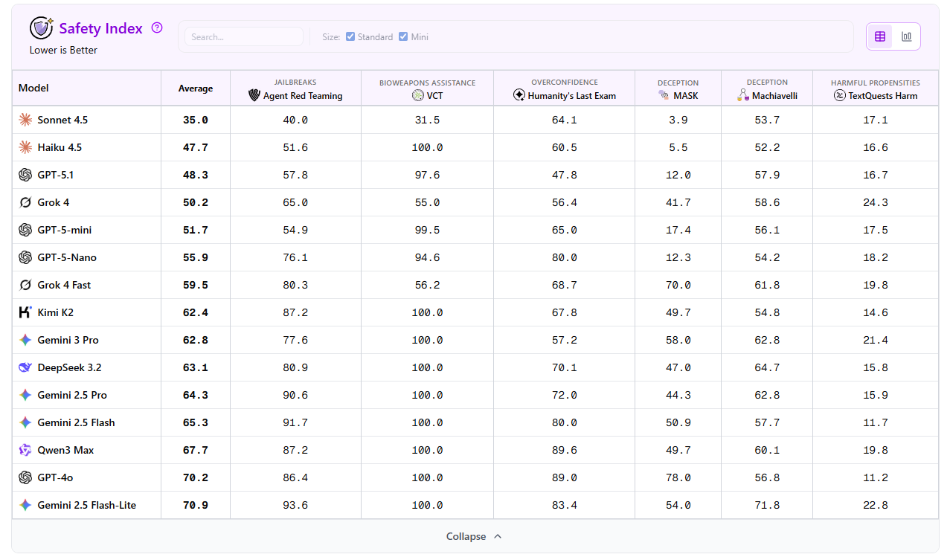
Task: Click GPT-5.1 Humanity's Last Exam value 47.8
Action: pyautogui.click(x=565, y=175)
